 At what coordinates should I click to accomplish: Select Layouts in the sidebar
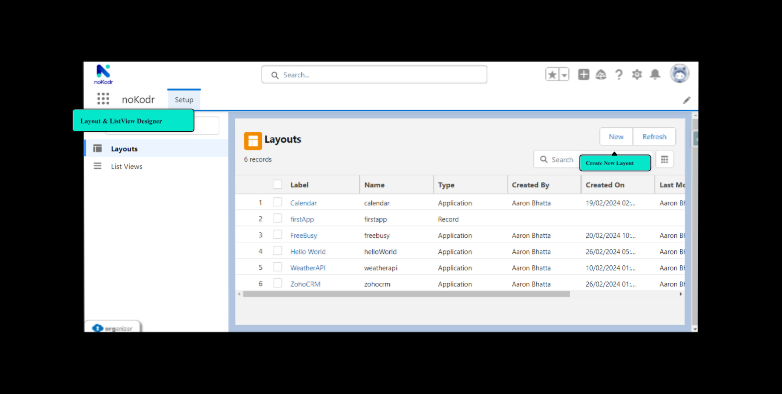coord(156,149)
